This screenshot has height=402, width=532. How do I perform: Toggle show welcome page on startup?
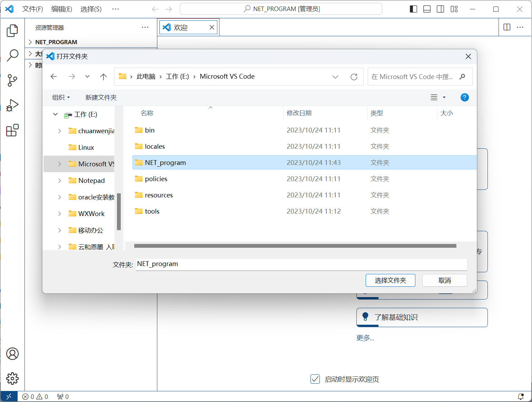click(315, 379)
